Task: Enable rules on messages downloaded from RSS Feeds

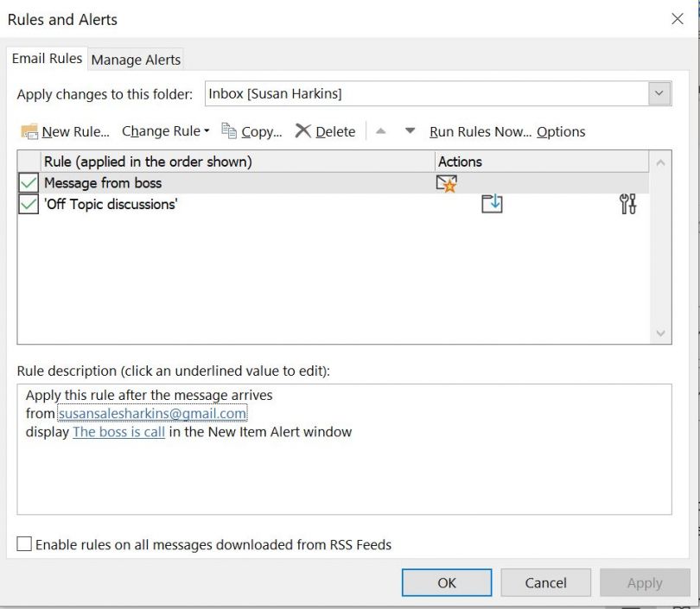Action: [24, 544]
